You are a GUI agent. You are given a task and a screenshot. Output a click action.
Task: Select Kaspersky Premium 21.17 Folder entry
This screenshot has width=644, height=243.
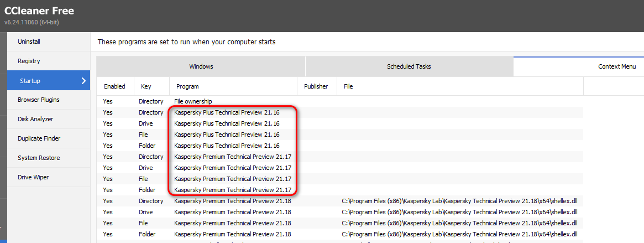339,190
